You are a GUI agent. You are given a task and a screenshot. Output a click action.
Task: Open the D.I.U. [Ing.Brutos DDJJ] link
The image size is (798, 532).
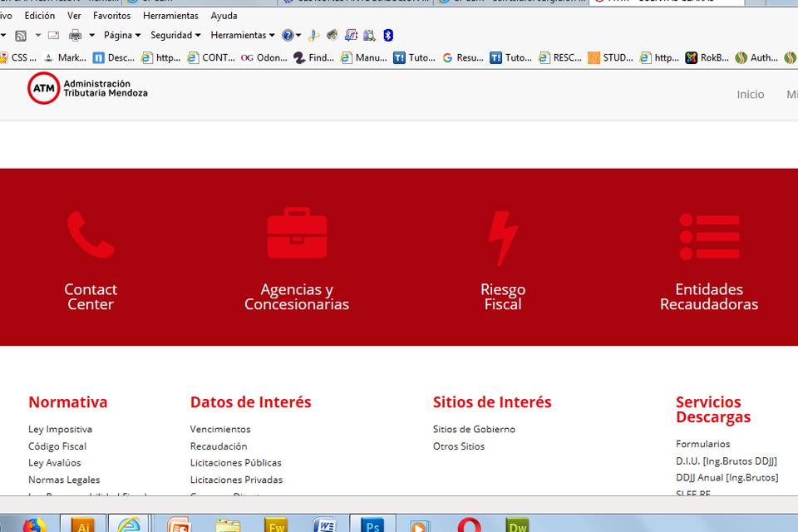tap(727, 461)
